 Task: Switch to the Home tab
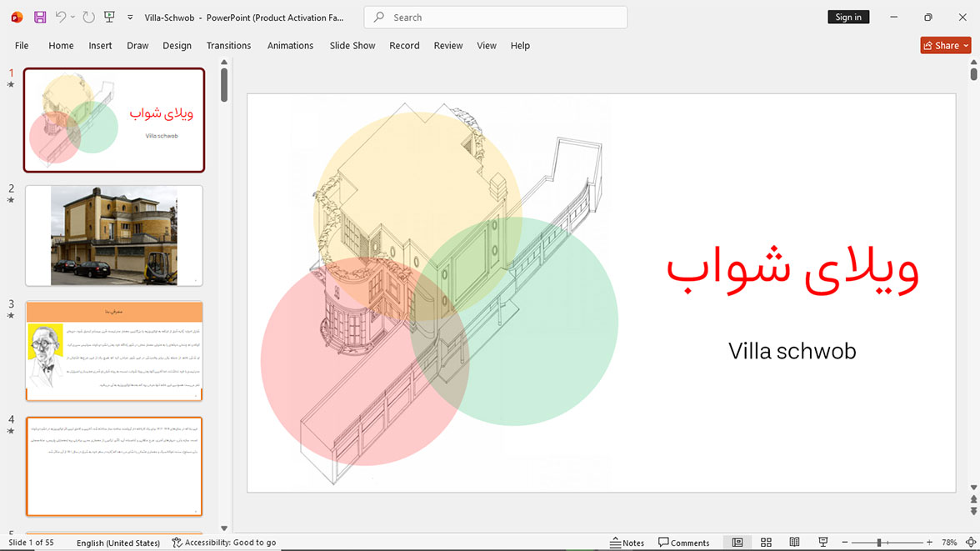click(x=62, y=46)
